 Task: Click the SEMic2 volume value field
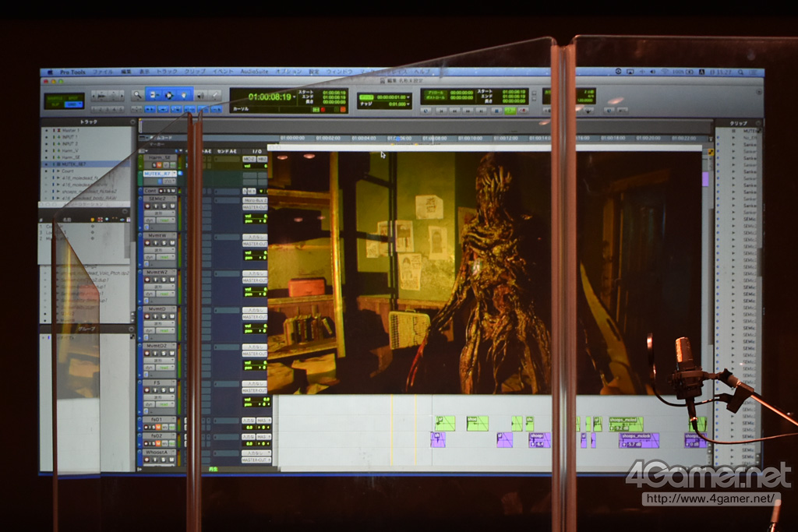click(256, 217)
